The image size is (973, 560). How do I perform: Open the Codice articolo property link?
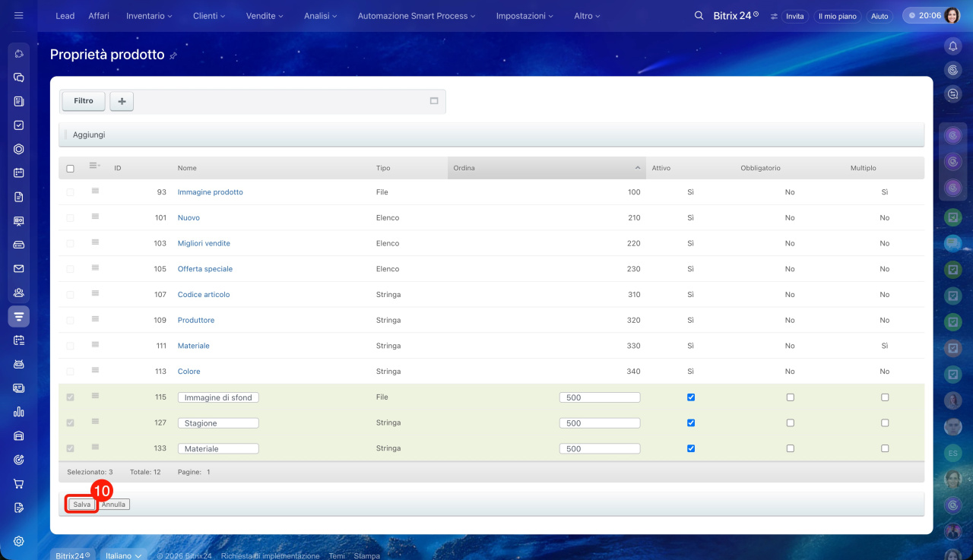[x=204, y=295]
